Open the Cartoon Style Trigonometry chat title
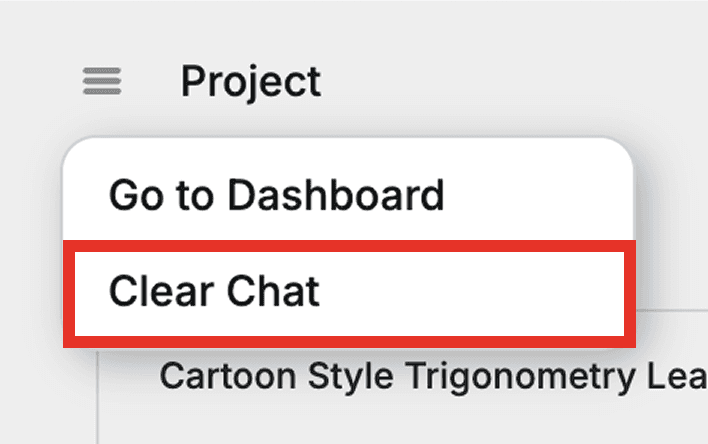This screenshot has width=708, height=444. [x=432, y=376]
